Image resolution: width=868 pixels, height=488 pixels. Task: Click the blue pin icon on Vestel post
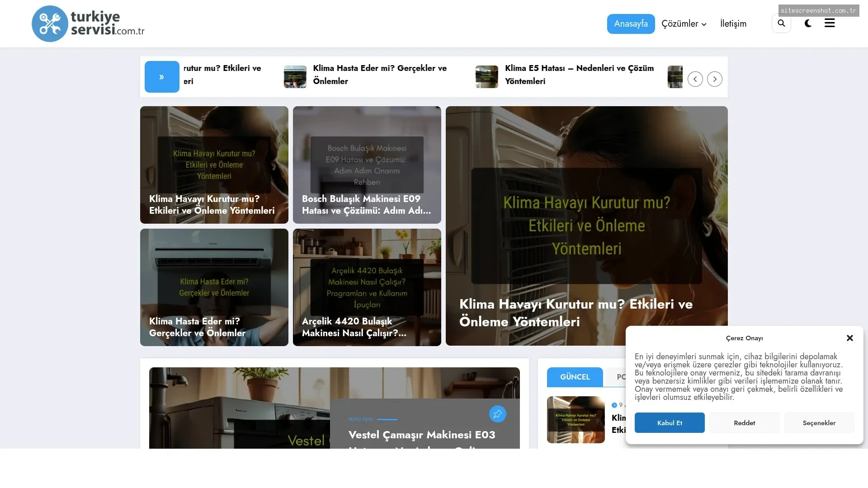pos(497,414)
